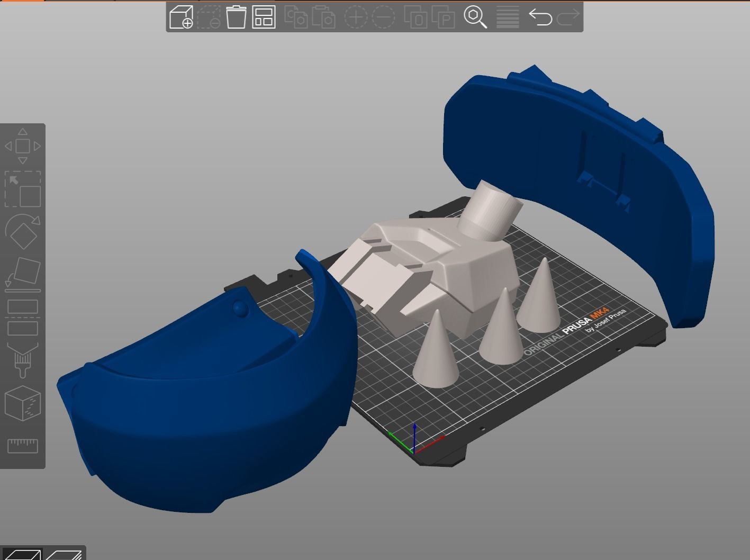Click the Copy icon in top toolbar

coord(296,17)
